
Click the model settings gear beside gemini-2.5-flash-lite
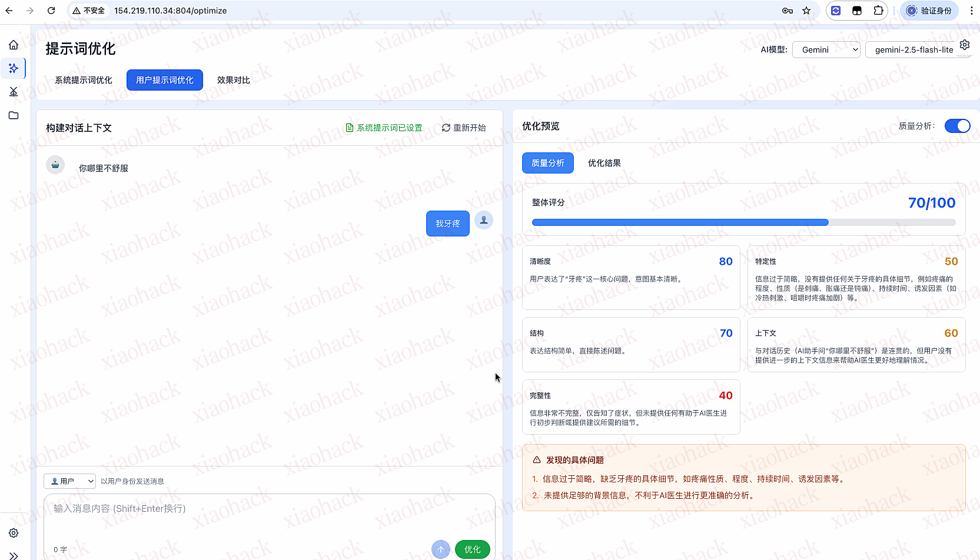[964, 44]
